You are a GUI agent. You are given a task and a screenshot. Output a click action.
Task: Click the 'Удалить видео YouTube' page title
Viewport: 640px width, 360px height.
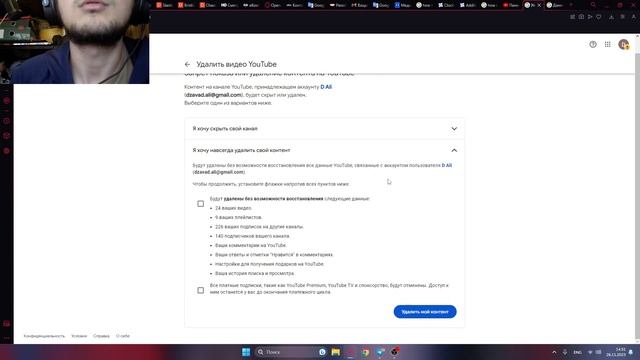tap(236, 64)
